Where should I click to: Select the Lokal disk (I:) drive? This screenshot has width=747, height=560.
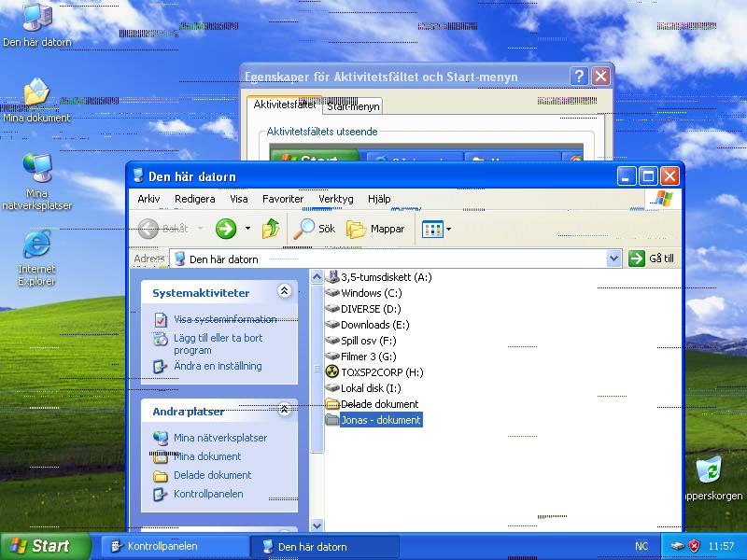tap(363, 388)
